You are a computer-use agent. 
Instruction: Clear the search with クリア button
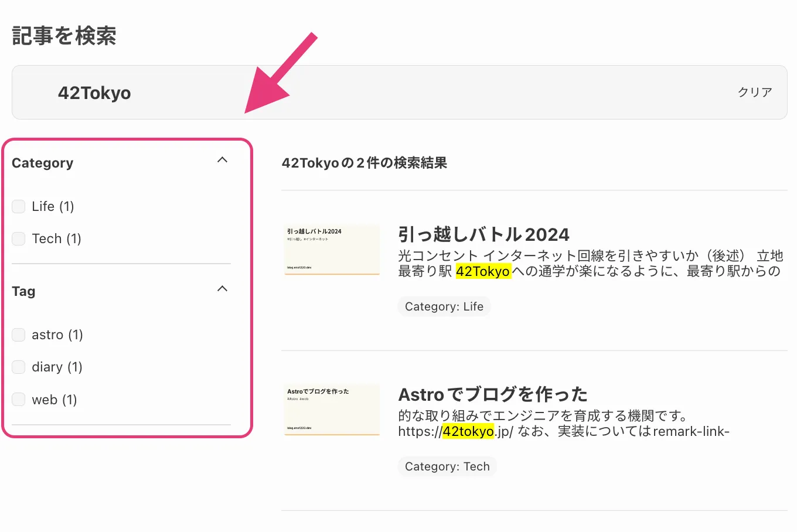click(754, 92)
